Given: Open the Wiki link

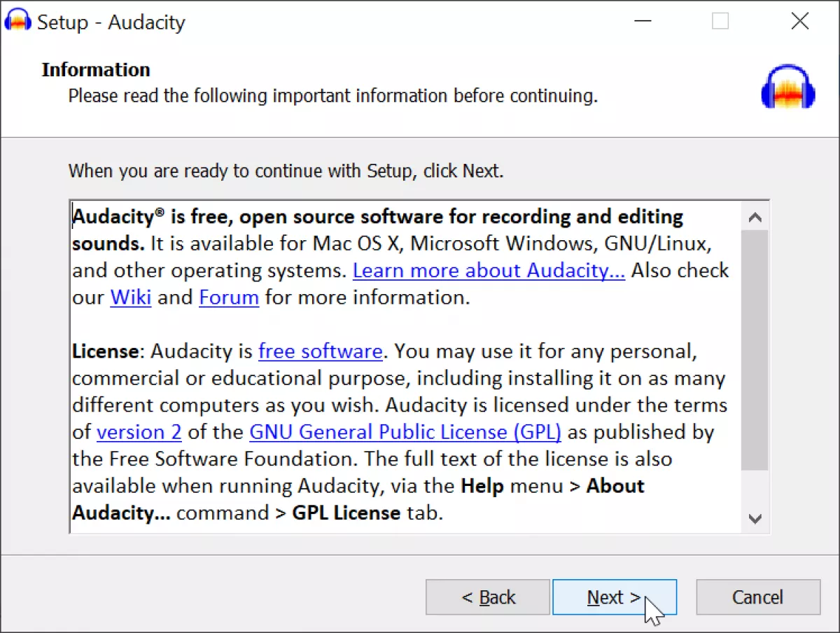Looking at the screenshot, I should [x=131, y=297].
